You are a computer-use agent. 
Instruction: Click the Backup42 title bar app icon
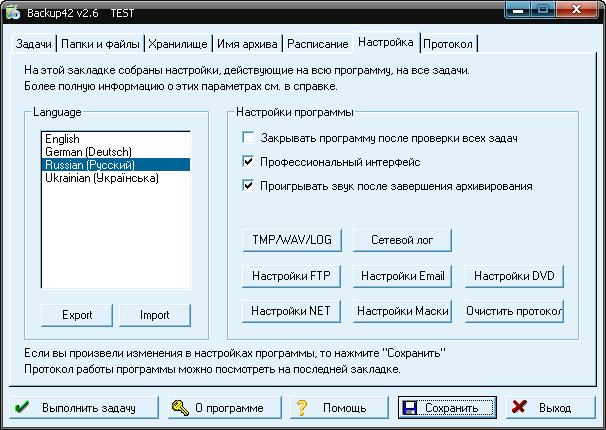12,10
